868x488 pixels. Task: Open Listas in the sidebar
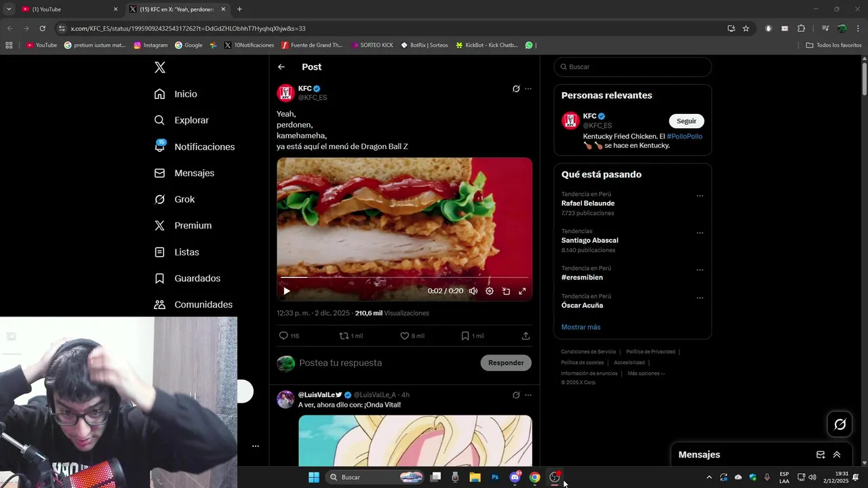(x=176, y=252)
